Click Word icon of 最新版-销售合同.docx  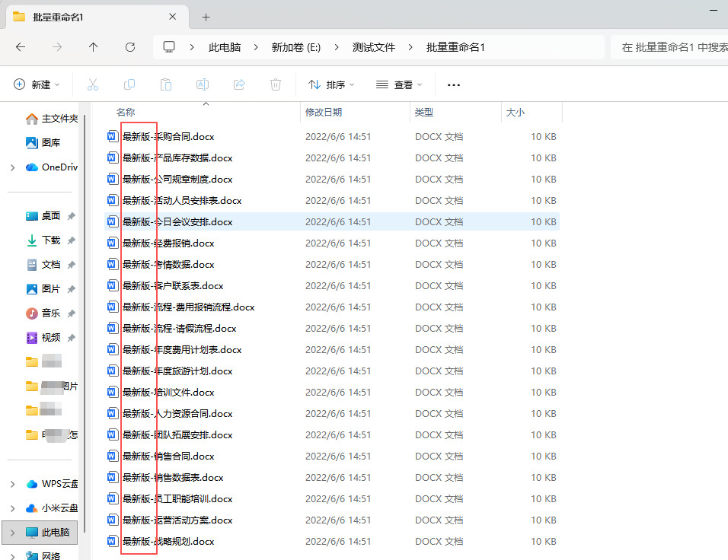pos(113,456)
